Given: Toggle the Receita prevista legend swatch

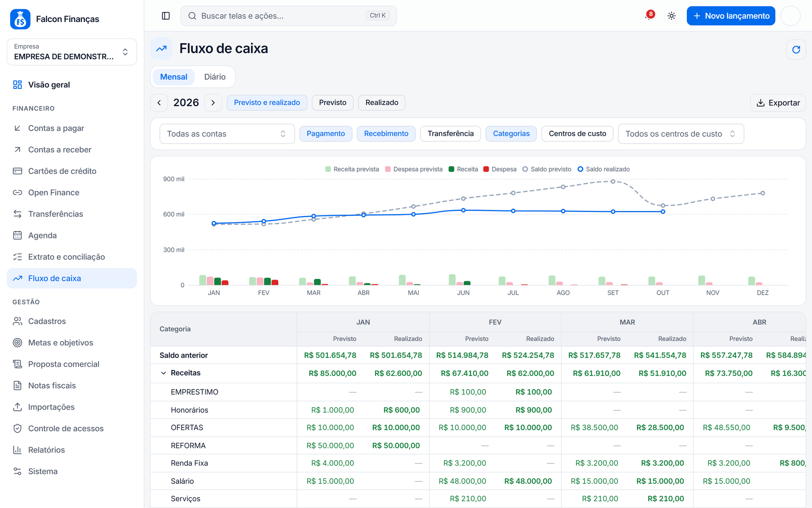Looking at the screenshot, I should pos(328,169).
